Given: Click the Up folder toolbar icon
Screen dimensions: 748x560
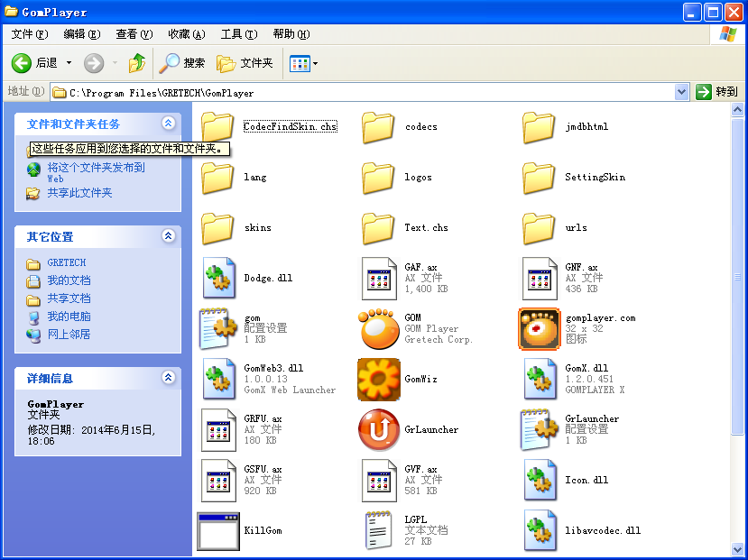Looking at the screenshot, I should (x=137, y=63).
